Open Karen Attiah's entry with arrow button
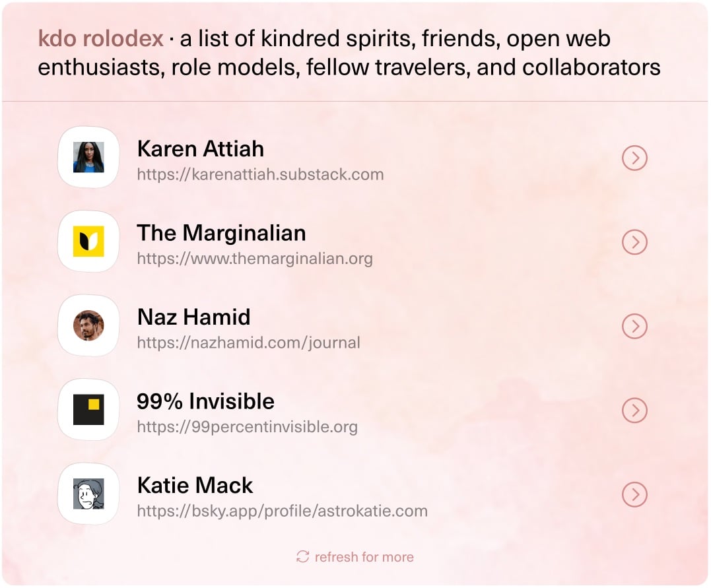The height and width of the screenshot is (588, 711). (x=634, y=158)
